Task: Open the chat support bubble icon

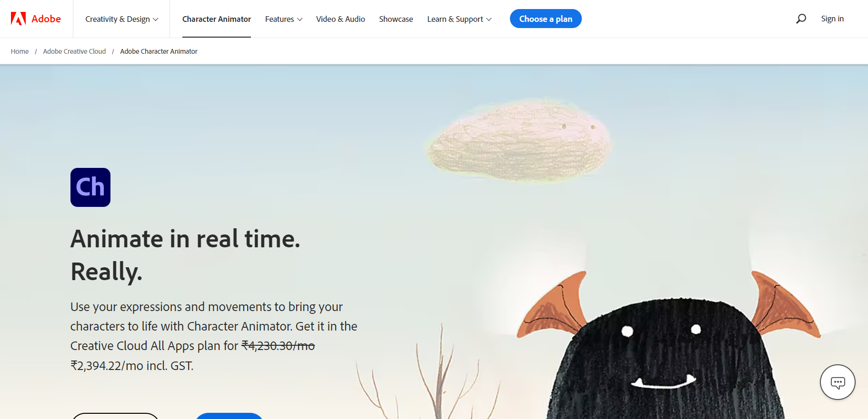Action: click(838, 382)
